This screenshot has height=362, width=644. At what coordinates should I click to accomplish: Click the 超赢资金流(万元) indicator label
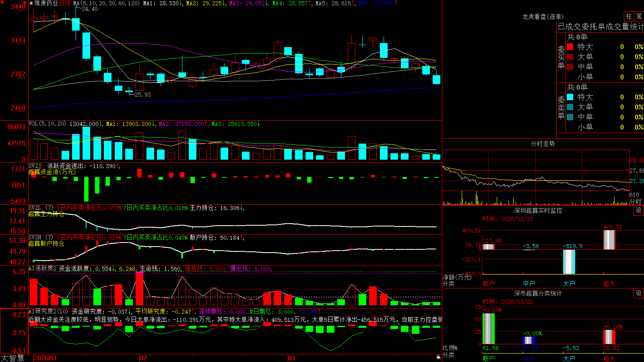pos(52,172)
